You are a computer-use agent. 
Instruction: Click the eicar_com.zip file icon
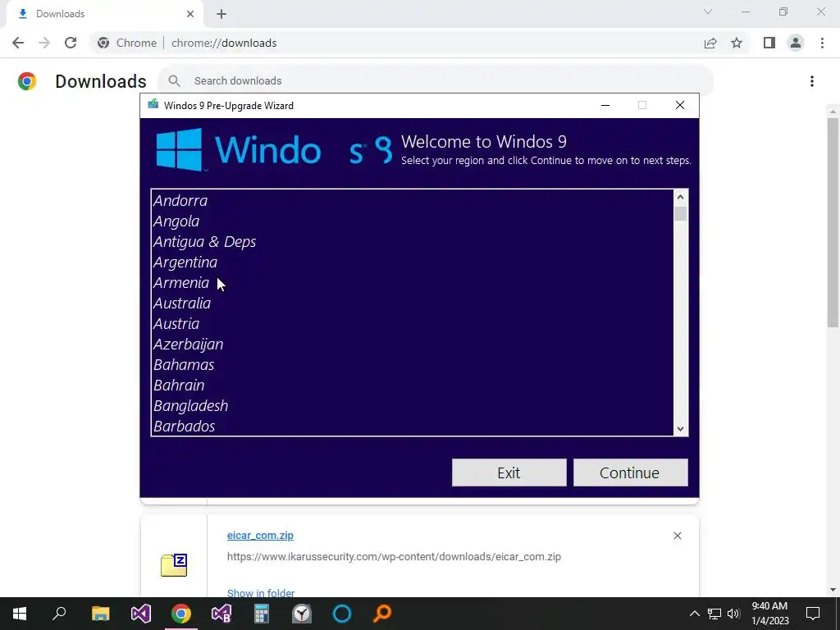pyautogui.click(x=174, y=564)
